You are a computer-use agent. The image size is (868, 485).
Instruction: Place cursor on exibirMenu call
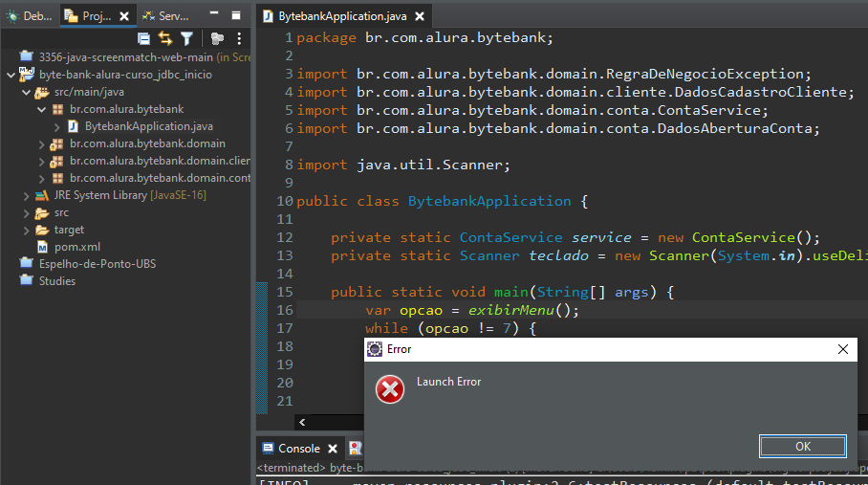click(x=511, y=310)
